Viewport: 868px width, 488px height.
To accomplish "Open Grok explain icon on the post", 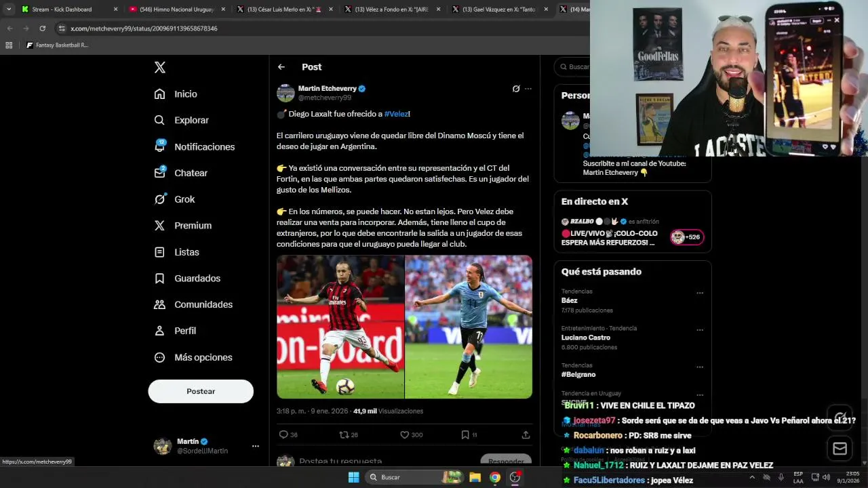I will click(x=516, y=89).
